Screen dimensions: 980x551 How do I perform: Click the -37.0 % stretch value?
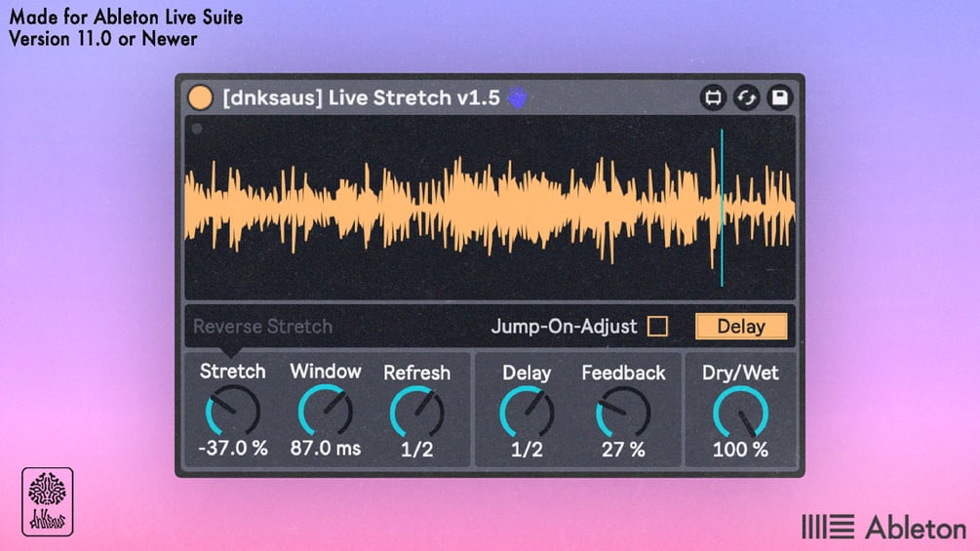232,448
